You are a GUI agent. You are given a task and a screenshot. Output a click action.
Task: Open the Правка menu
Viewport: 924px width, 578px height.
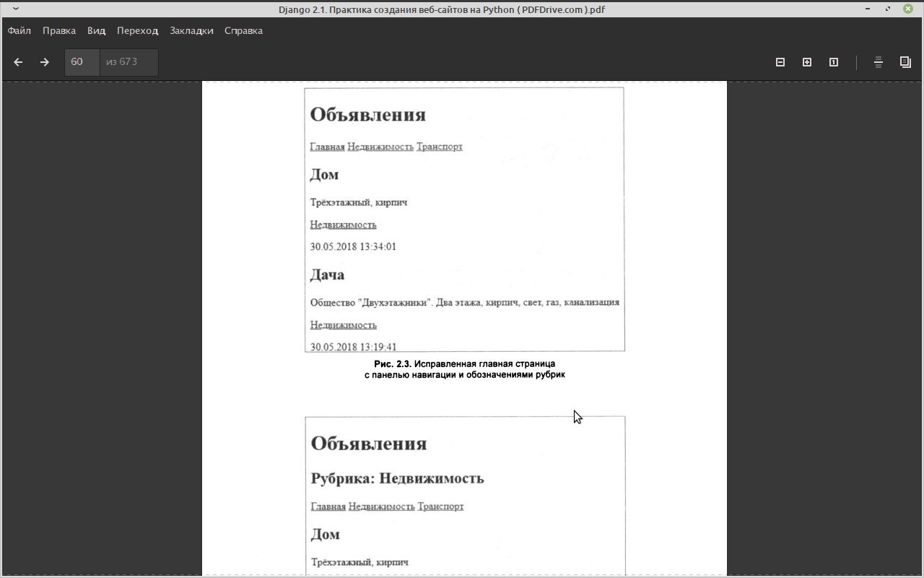click(59, 30)
